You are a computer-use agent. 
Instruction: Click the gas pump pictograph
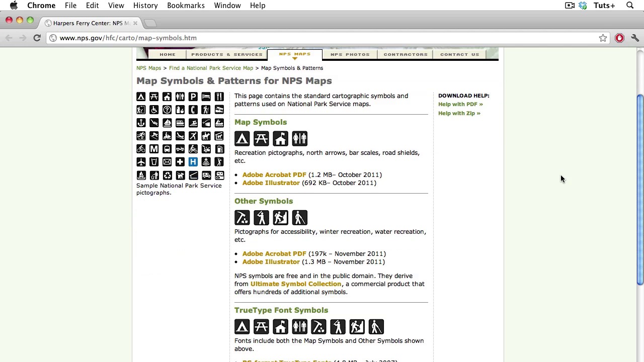(219, 149)
